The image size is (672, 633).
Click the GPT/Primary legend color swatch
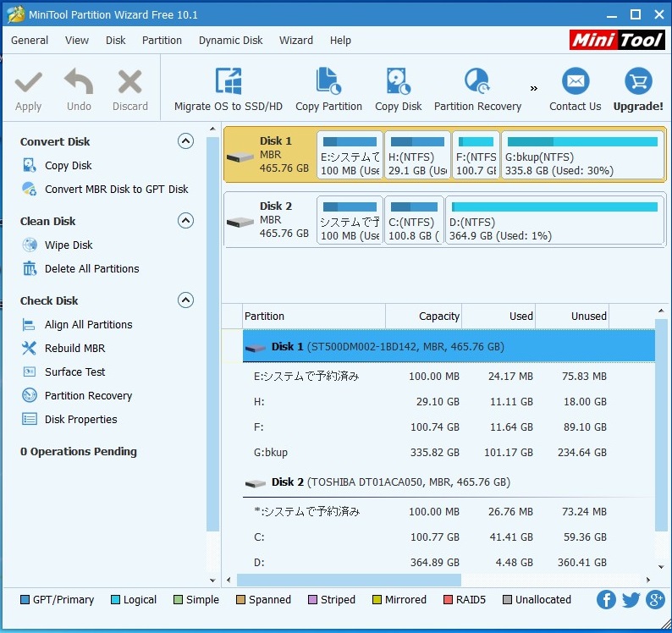coord(25,599)
